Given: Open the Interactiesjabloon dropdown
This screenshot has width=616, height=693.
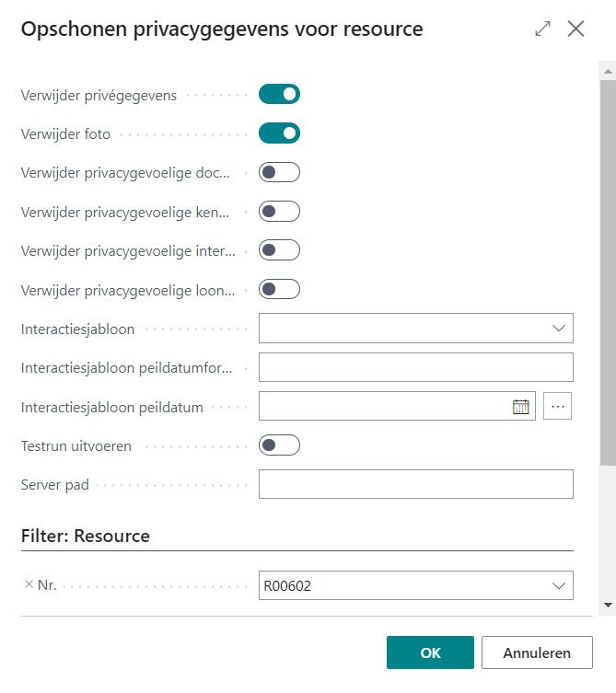Looking at the screenshot, I should point(558,328).
